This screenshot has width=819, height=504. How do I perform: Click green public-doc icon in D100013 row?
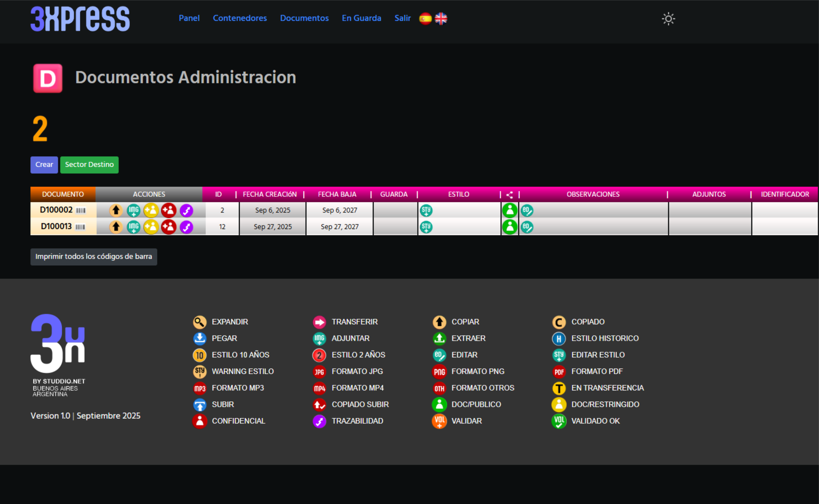pos(510,227)
